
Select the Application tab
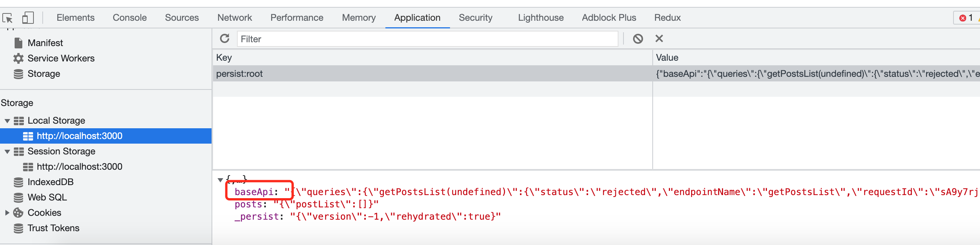pos(417,18)
